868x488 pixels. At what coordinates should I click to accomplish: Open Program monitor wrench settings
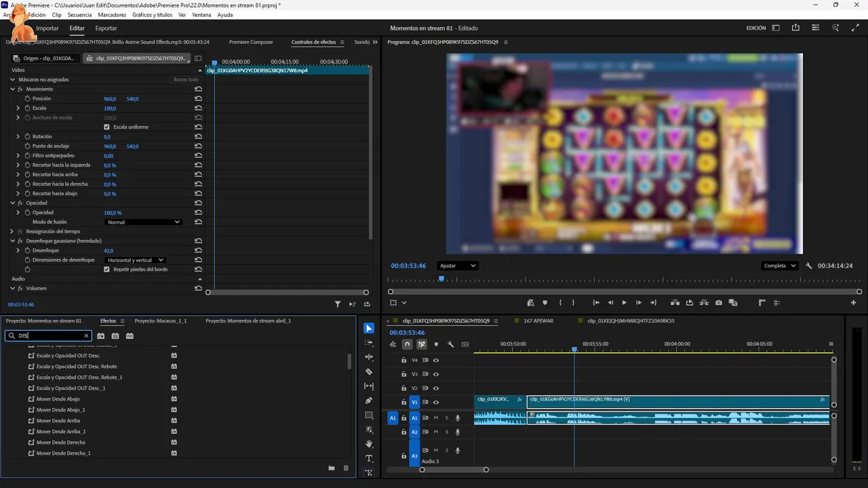click(808, 266)
